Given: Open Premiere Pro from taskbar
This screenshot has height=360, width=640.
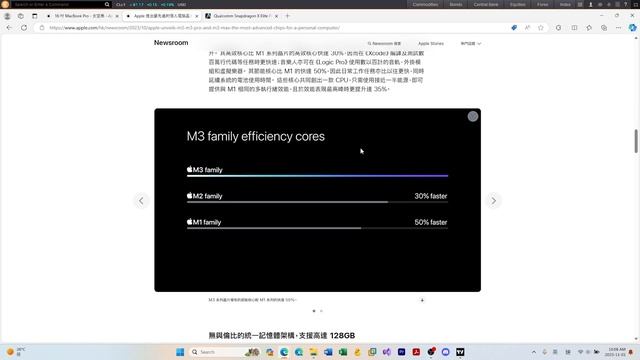Looking at the screenshot, I should [x=401, y=352].
